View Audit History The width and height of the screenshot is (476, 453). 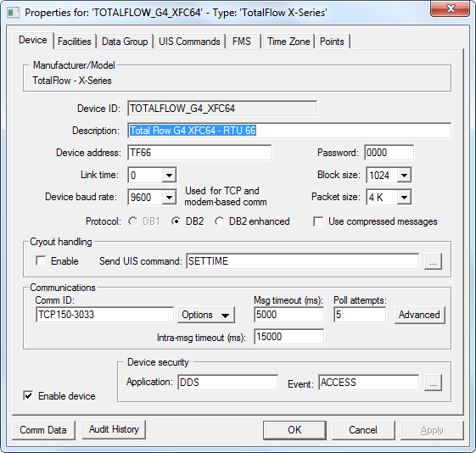114,429
